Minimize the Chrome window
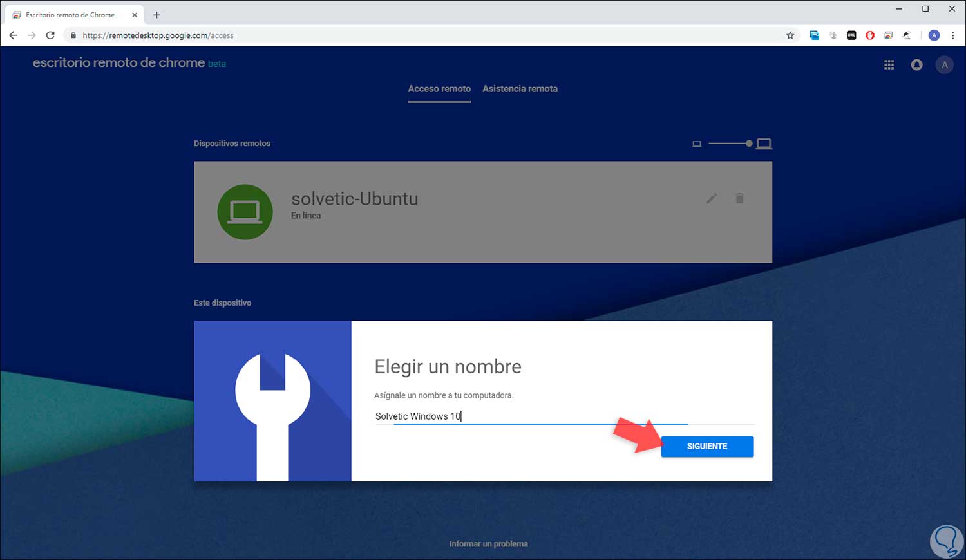 899,9
